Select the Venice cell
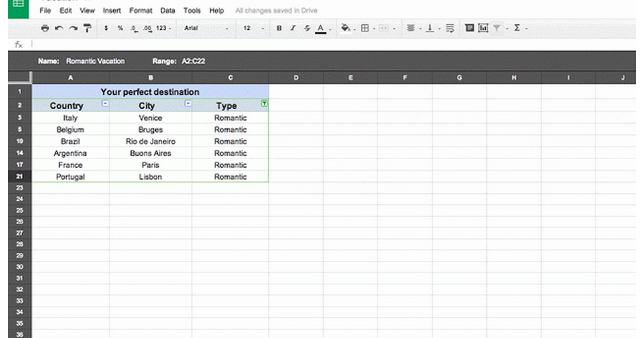The width and height of the screenshot is (644, 338). click(151, 118)
